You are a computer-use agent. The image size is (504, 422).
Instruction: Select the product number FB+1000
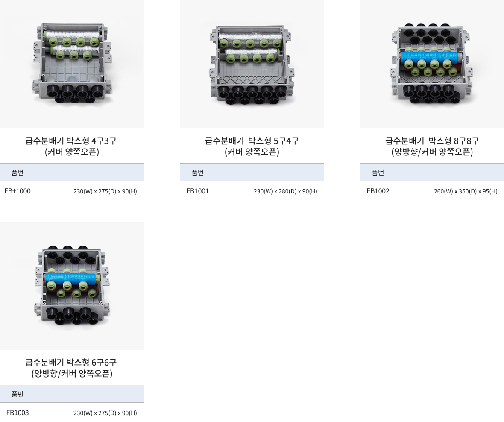coord(18,191)
